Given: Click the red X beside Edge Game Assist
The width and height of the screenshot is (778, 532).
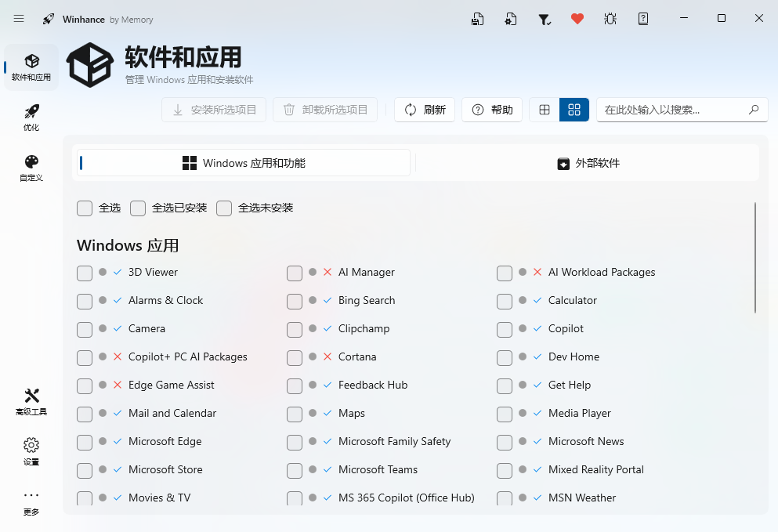Looking at the screenshot, I should point(118,385).
